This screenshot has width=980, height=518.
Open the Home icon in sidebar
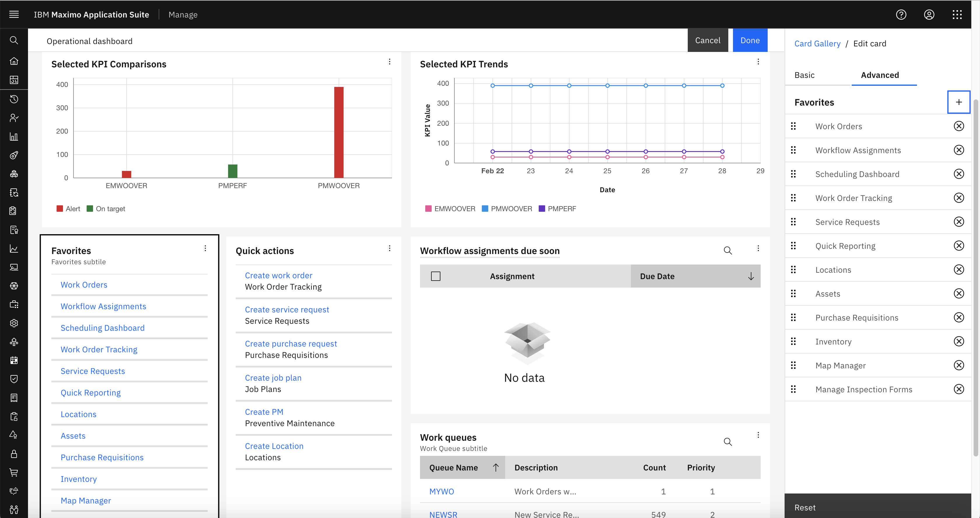pyautogui.click(x=14, y=61)
